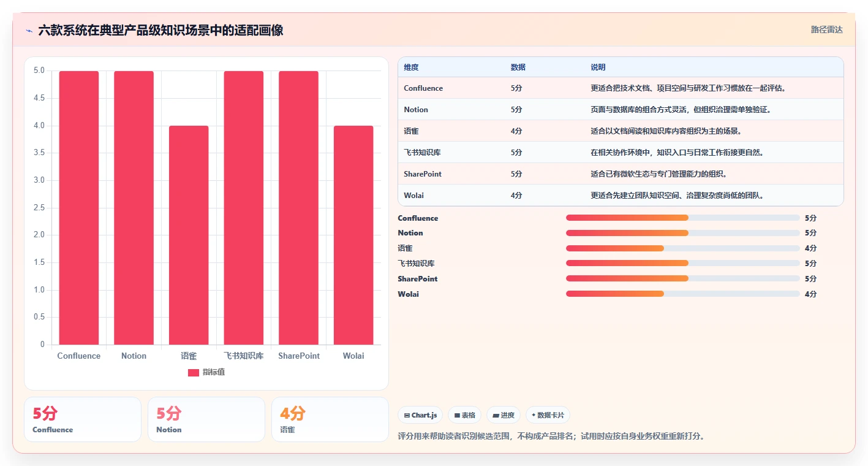Click the 飞书知识库 bar in the chart

pyautogui.click(x=244, y=208)
